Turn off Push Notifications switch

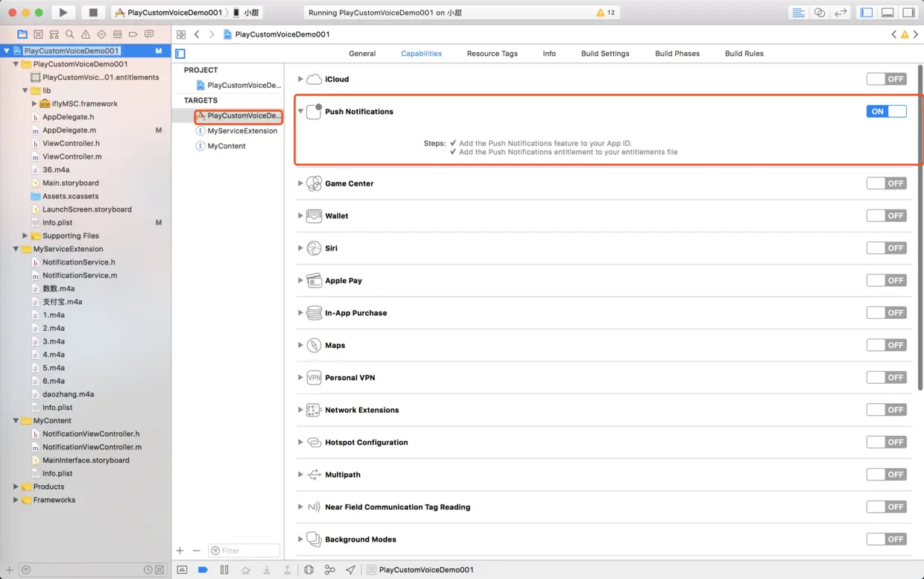click(886, 111)
